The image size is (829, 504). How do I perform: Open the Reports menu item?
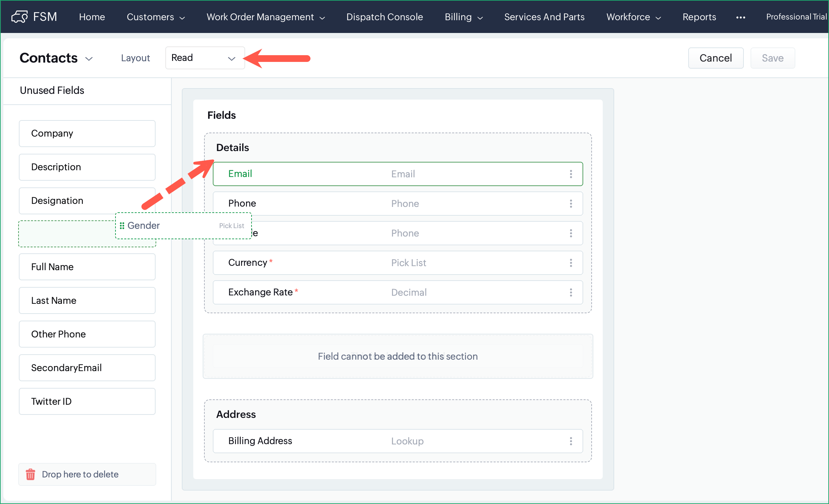tap(699, 17)
